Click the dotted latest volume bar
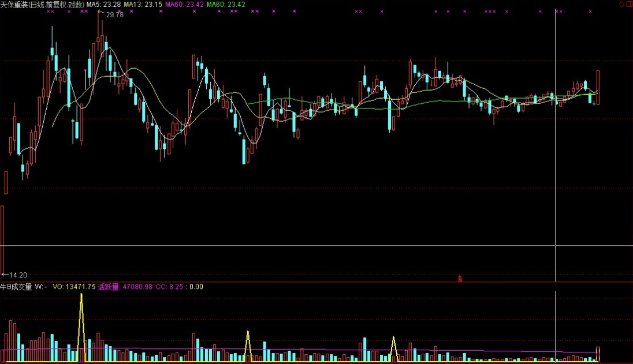The image size is (633, 364). [x=598, y=354]
